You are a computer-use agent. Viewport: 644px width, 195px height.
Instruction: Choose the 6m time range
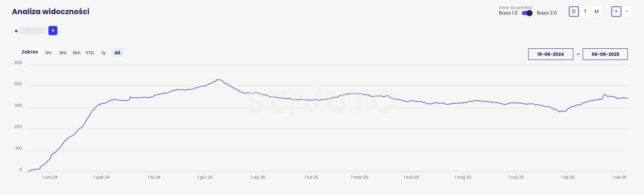[77, 53]
